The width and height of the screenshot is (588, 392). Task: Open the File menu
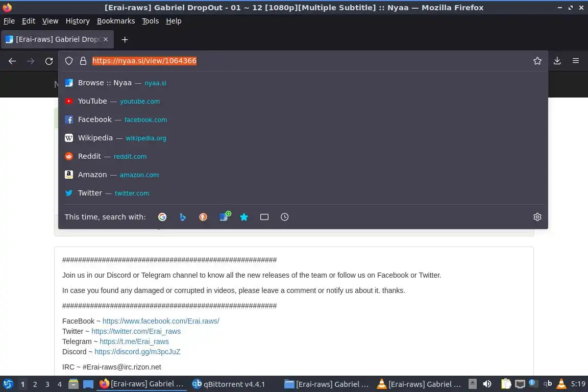9,21
